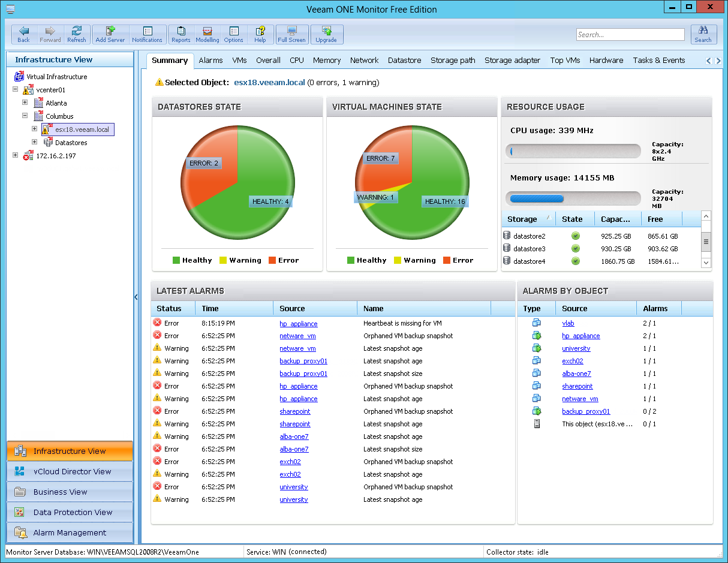Click the Error legend swatch under datastores pie
This screenshot has height=563, width=728.
click(273, 260)
